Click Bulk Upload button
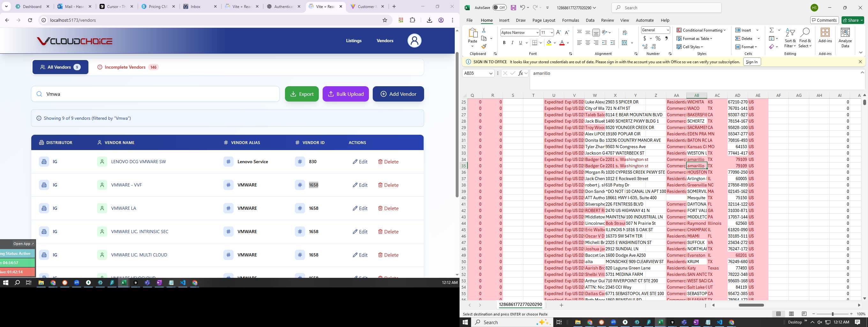Screen dimensions: 868x327 [345, 94]
